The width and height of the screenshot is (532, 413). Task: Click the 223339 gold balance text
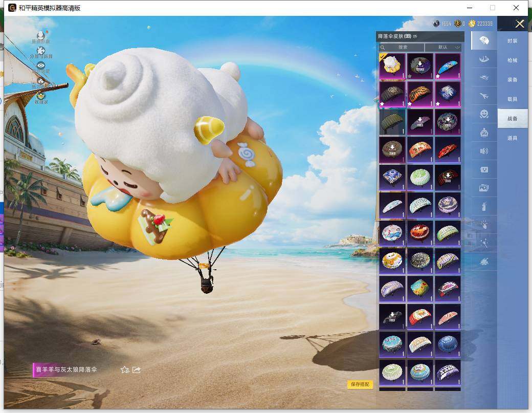(484, 24)
